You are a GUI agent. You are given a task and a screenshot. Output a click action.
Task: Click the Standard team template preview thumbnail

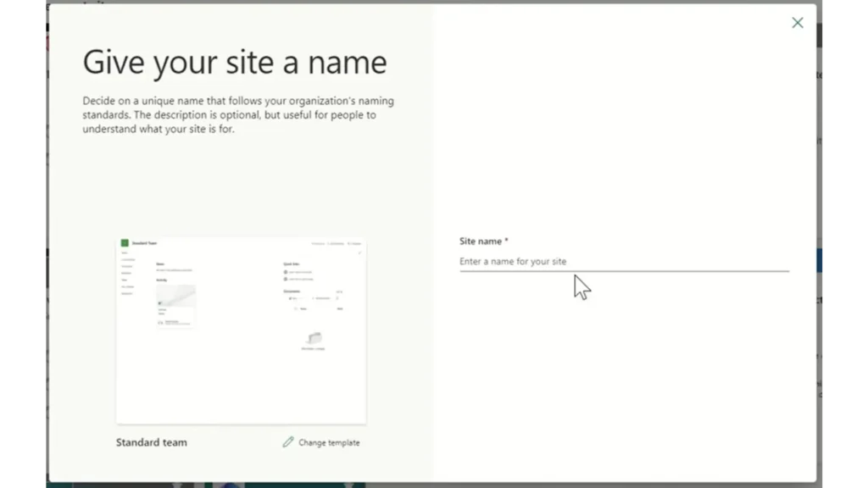[242, 329]
